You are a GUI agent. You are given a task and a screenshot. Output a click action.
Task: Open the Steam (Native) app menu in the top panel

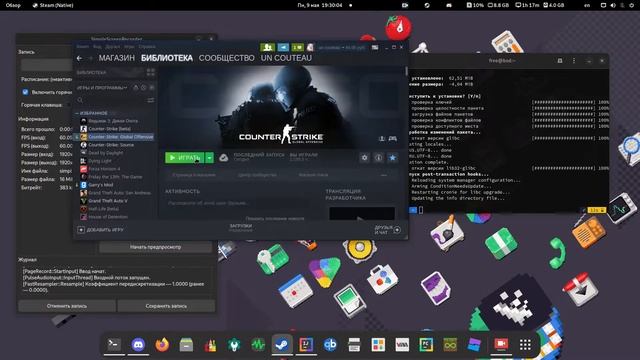click(53, 5)
